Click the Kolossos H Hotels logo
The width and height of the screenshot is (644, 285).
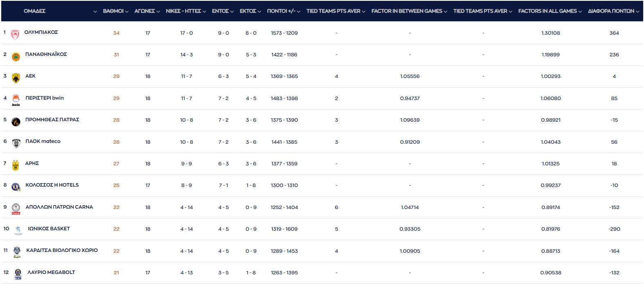tap(16, 187)
